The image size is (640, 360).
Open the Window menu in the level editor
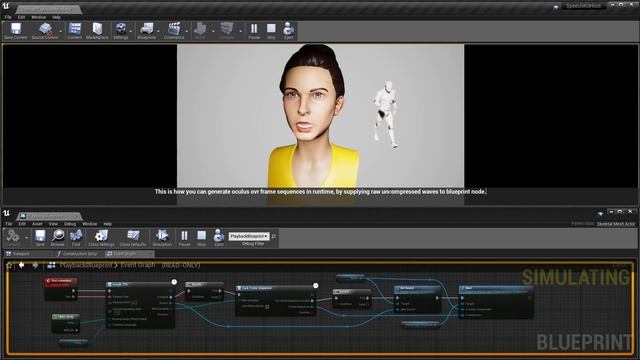pyautogui.click(x=39, y=17)
